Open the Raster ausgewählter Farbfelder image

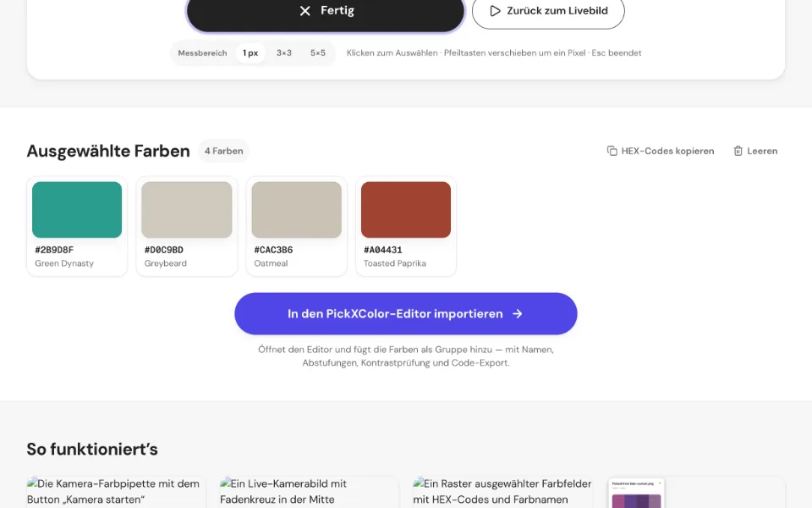click(502, 492)
